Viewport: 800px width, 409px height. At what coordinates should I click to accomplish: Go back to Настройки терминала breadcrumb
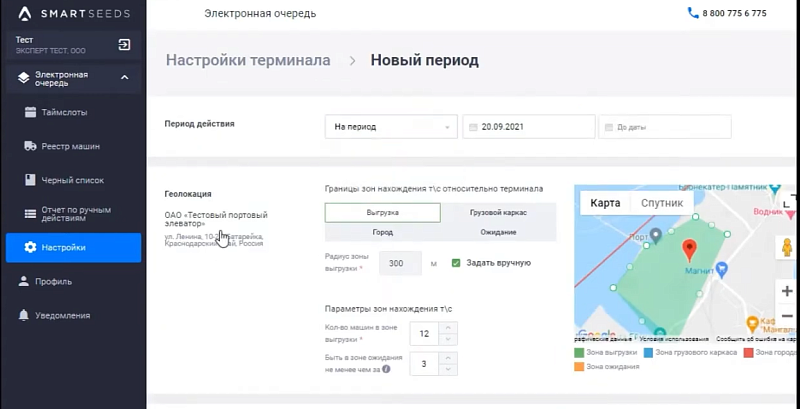pyautogui.click(x=248, y=60)
